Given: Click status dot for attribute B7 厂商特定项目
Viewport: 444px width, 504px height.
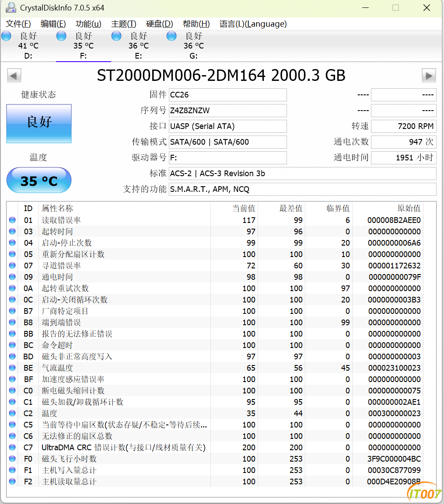Looking at the screenshot, I should point(12,311).
